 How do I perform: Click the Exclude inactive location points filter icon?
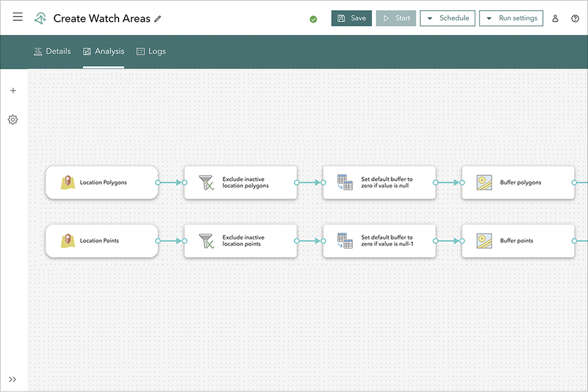pyautogui.click(x=207, y=241)
